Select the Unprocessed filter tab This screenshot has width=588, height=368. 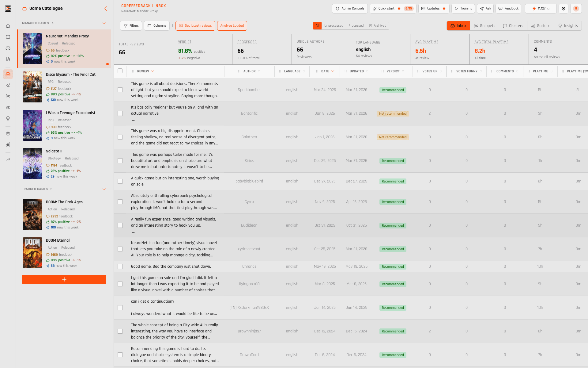(x=334, y=26)
